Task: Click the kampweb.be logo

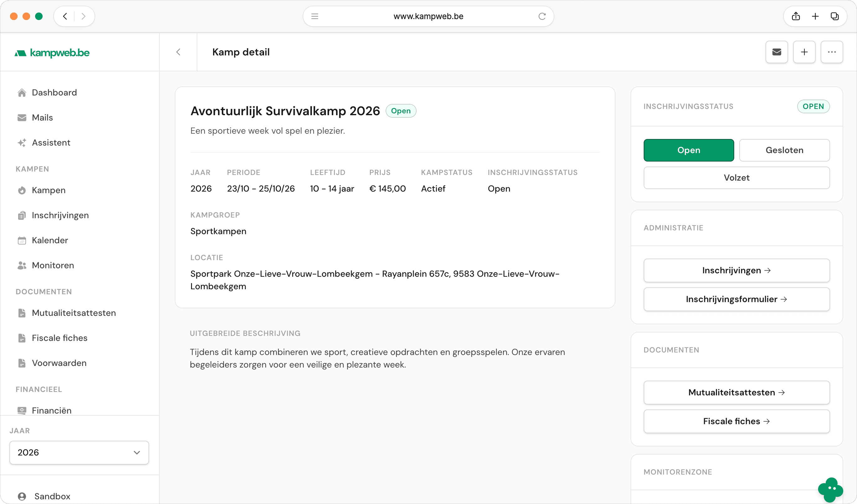Action: pos(52,53)
